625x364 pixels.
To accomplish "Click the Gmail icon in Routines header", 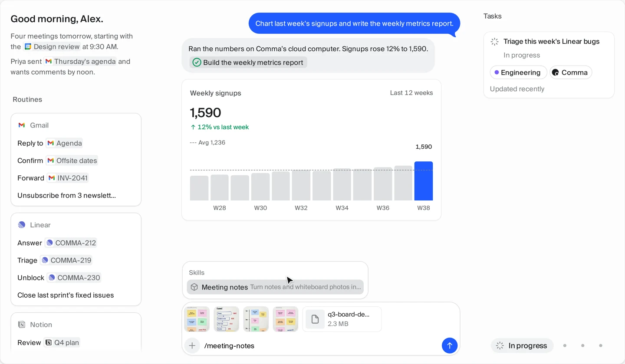I will click(x=22, y=125).
